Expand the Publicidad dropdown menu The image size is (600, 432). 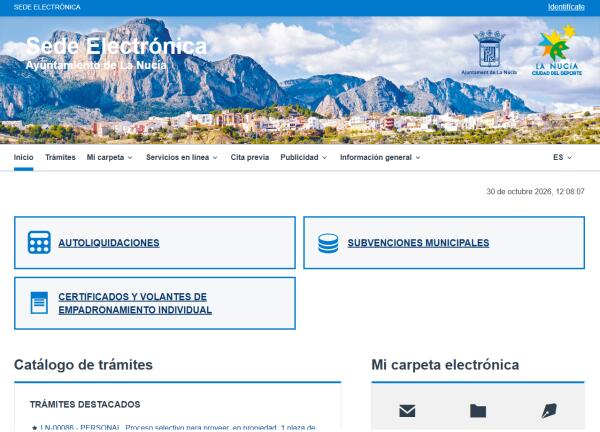pos(303,157)
